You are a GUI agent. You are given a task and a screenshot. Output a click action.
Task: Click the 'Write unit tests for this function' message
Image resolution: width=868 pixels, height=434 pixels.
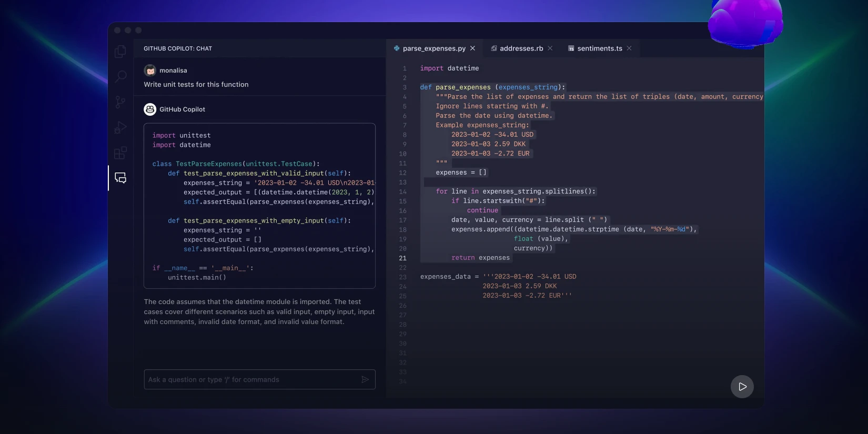tap(196, 84)
